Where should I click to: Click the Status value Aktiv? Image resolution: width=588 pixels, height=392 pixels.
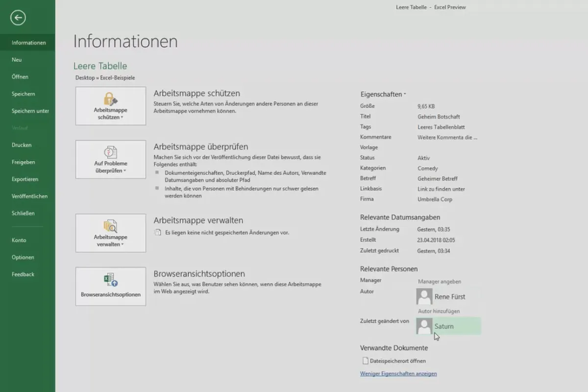click(424, 158)
